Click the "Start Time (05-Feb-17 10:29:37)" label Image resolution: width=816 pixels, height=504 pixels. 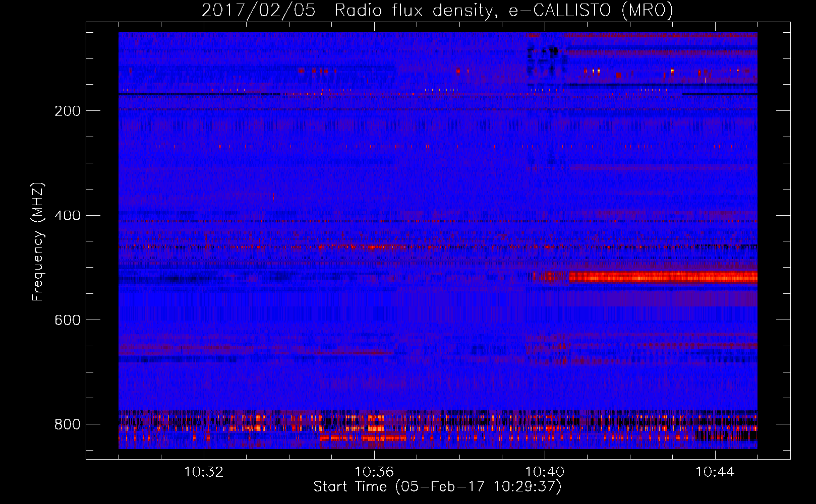click(437, 487)
